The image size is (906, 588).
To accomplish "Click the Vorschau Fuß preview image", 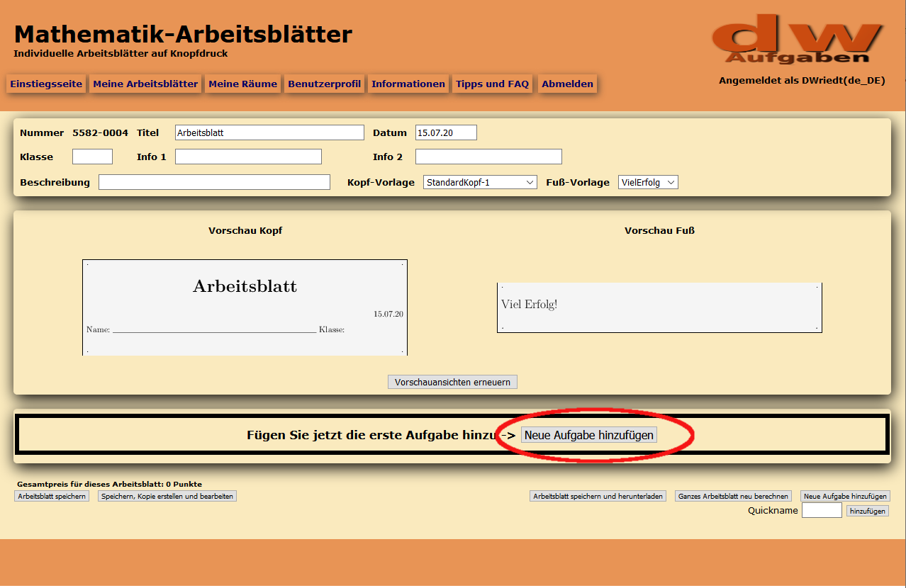I will [659, 307].
